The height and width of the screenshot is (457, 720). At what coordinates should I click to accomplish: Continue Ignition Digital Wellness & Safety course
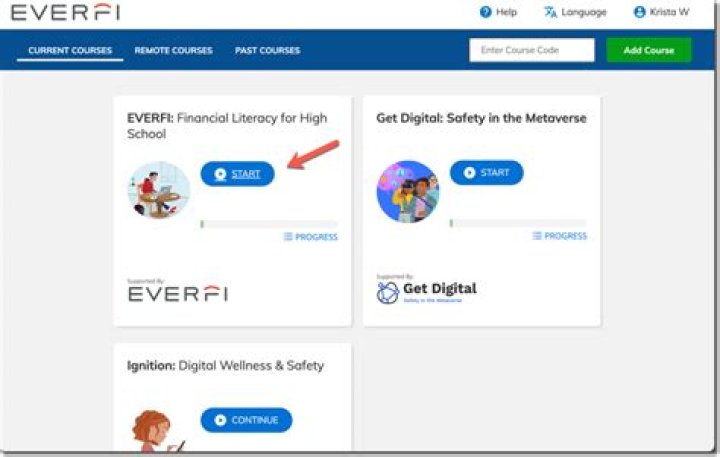(246, 420)
